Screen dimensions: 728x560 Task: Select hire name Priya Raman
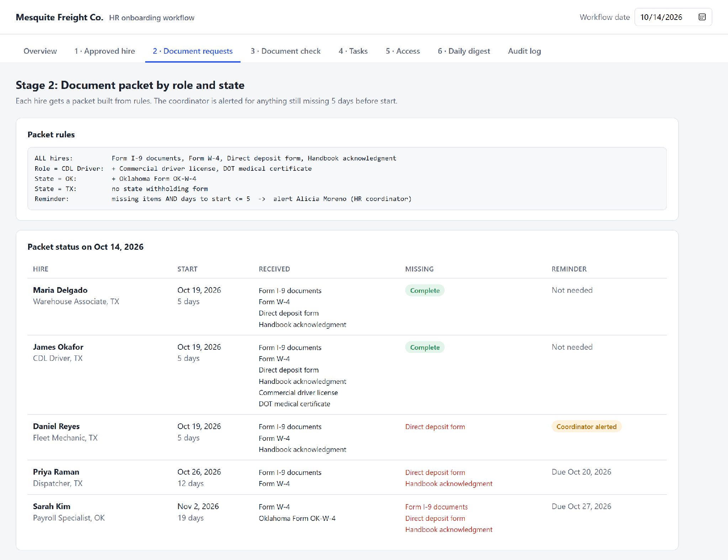pos(56,472)
